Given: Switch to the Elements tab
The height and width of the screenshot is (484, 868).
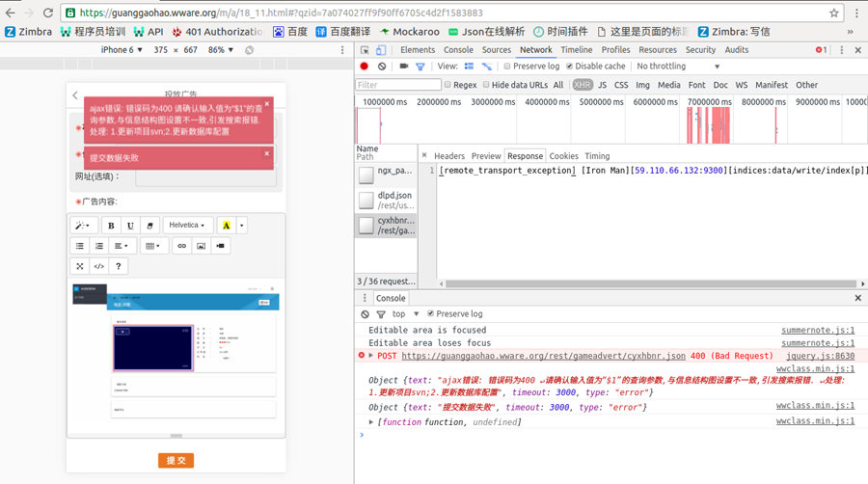Looking at the screenshot, I should coord(418,50).
